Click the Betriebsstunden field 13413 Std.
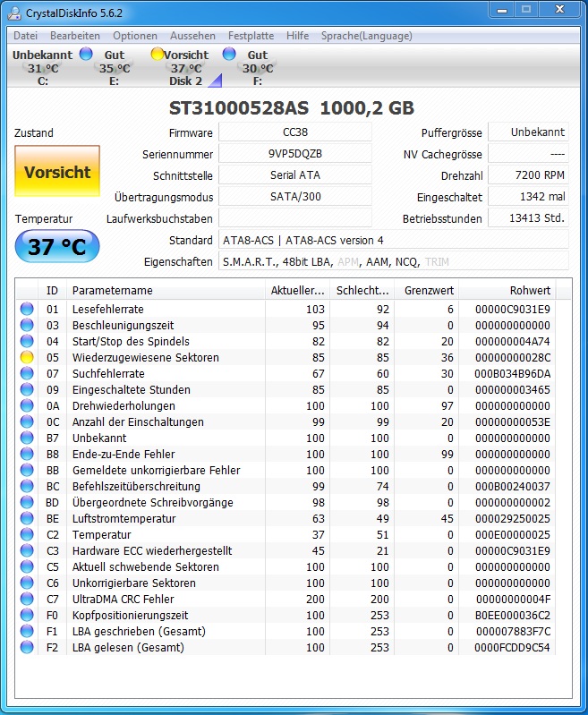The image size is (588, 715). point(528,218)
